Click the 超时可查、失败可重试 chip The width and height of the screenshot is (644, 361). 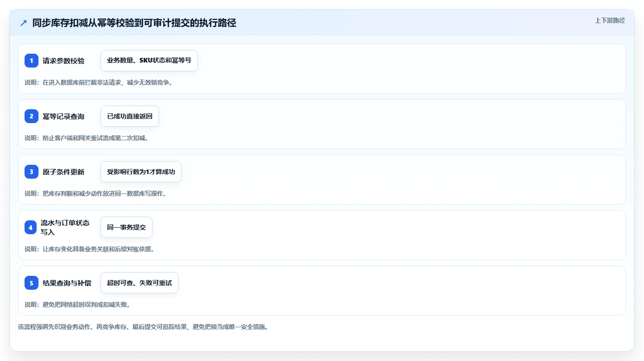pyautogui.click(x=139, y=283)
